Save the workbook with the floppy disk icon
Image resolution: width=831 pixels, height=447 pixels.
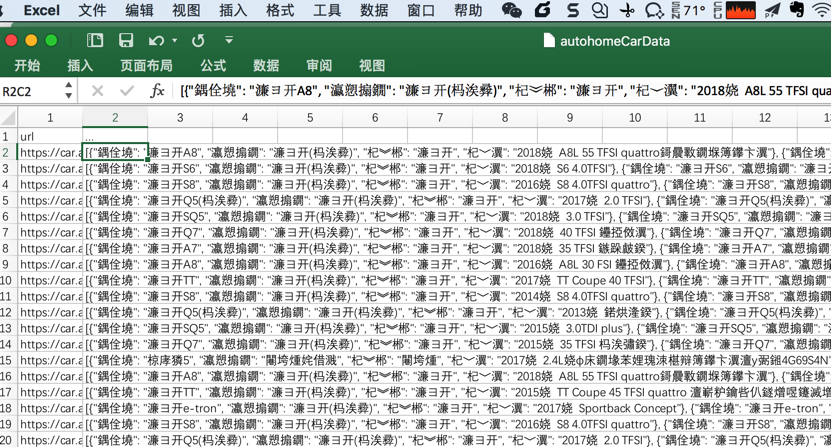(x=126, y=40)
